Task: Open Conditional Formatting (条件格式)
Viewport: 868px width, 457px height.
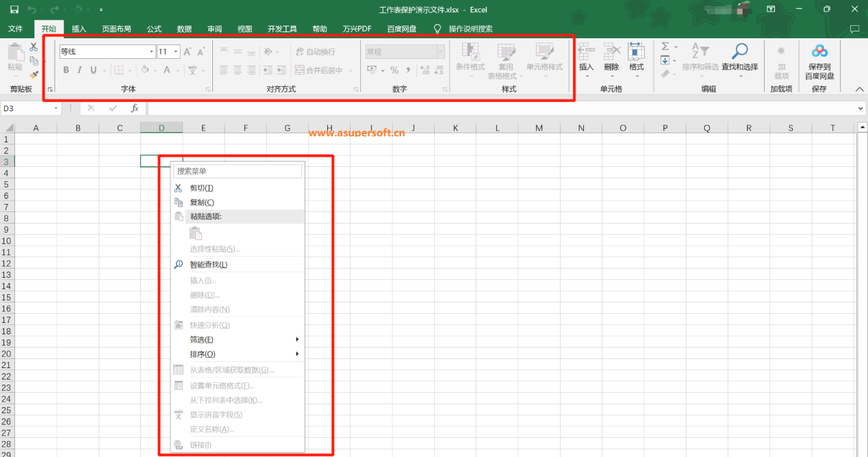Action: pyautogui.click(x=469, y=60)
